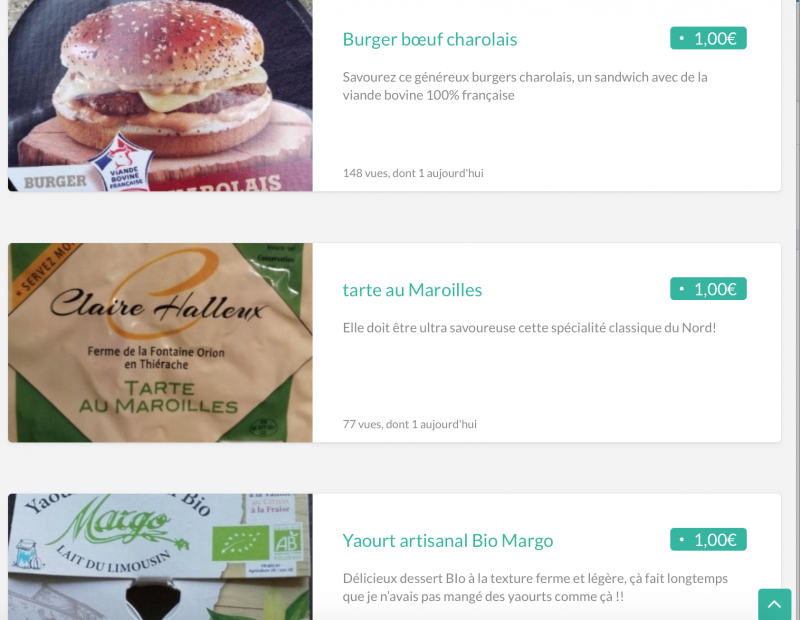Click the Claire Halleux tarte packaging photo
This screenshot has width=800, height=620.
(x=160, y=342)
